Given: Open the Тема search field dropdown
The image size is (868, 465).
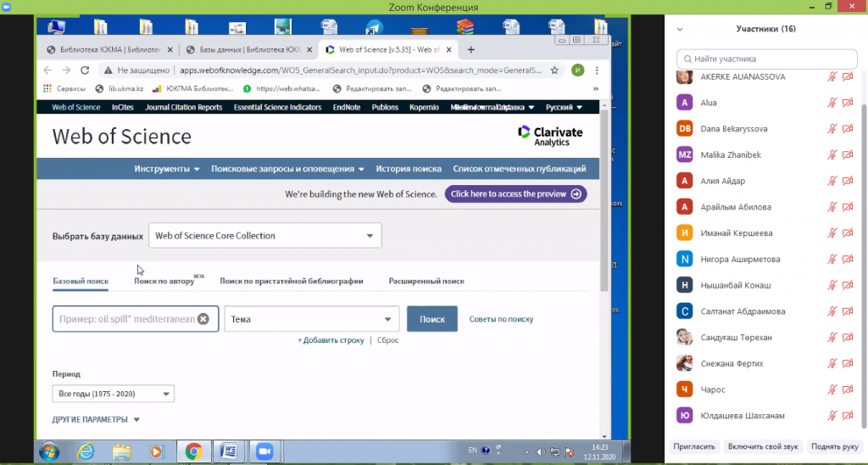Looking at the screenshot, I should 311,319.
